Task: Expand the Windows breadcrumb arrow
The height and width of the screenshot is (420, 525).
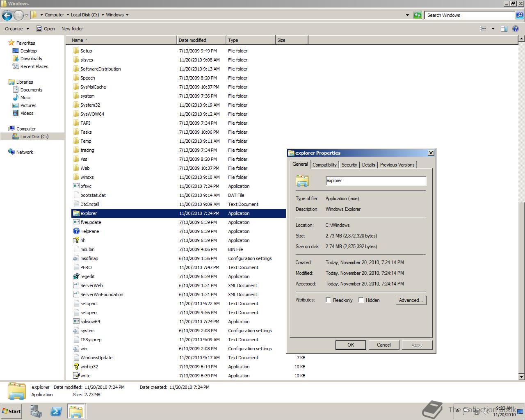Action: pyautogui.click(x=127, y=15)
